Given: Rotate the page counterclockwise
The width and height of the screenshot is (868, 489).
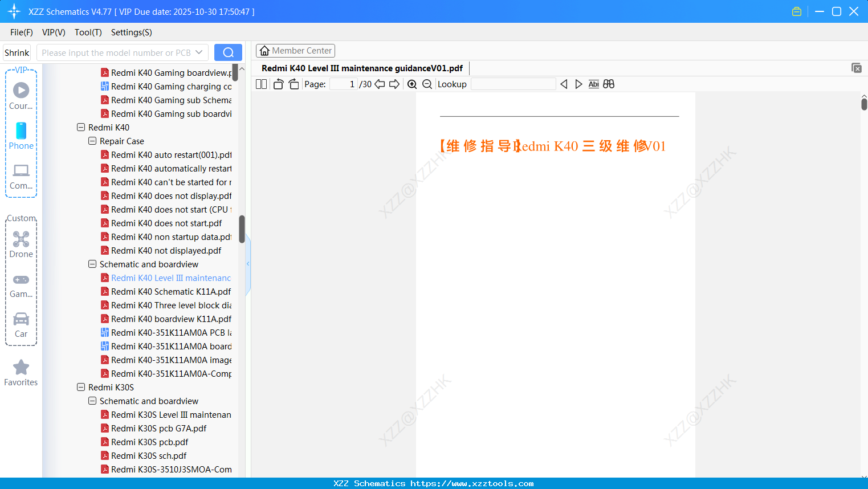Looking at the screenshot, I should (278, 84).
